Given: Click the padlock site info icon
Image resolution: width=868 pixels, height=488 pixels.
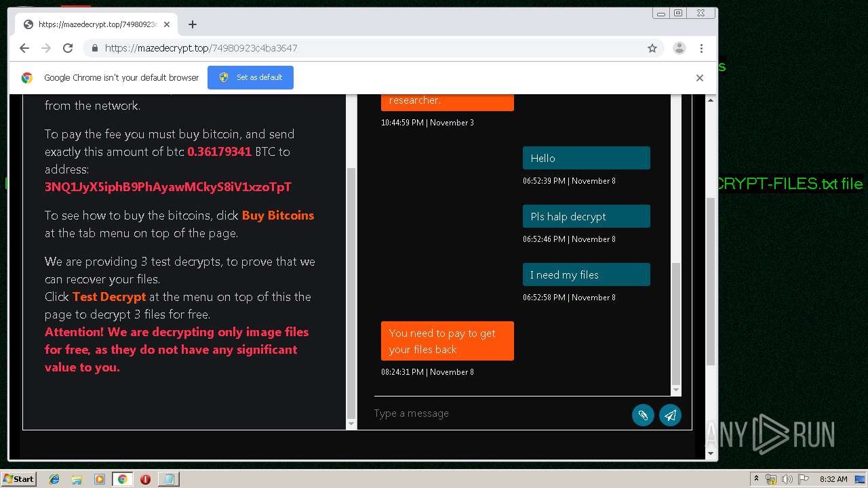Looking at the screenshot, I should 94,48.
